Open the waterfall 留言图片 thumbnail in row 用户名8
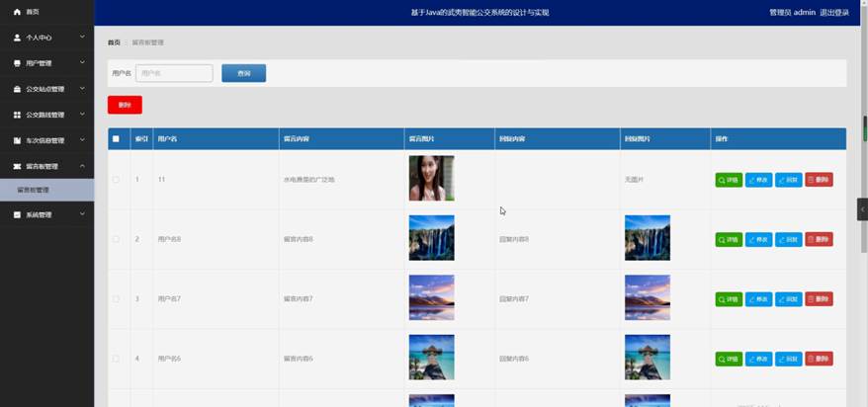The width and height of the screenshot is (868, 407). point(431,238)
